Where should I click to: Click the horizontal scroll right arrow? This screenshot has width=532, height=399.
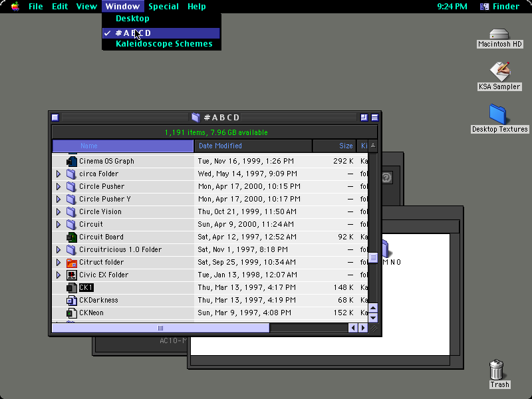pos(363,328)
